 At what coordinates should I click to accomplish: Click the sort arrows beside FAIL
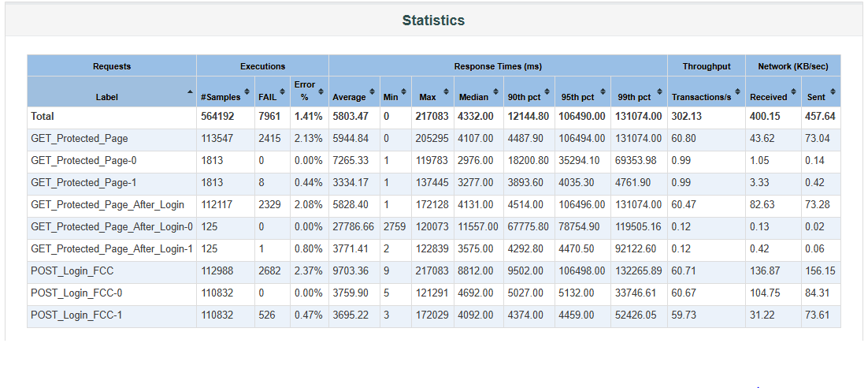[x=284, y=91]
